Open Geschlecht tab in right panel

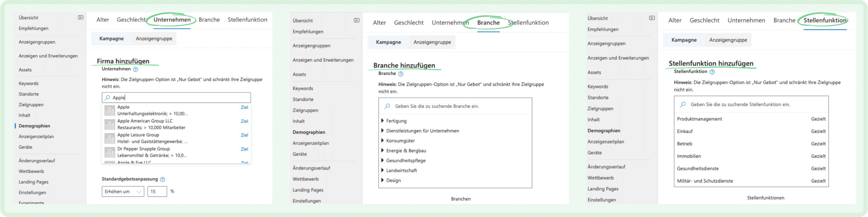pyautogui.click(x=704, y=20)
